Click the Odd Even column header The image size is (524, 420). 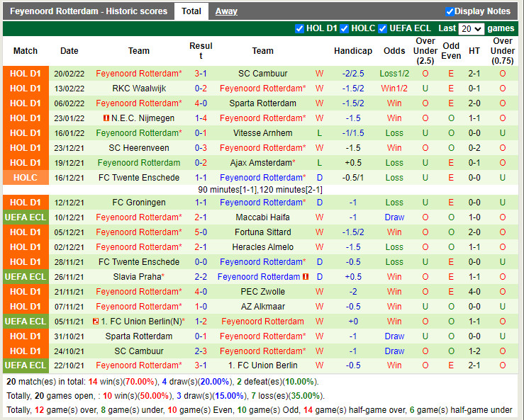(x=451, y=51)
